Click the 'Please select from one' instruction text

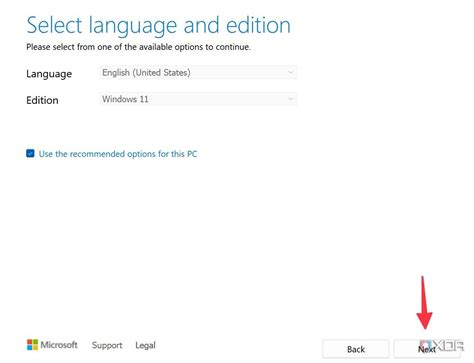pyautogui.click(x=138, y=47)
